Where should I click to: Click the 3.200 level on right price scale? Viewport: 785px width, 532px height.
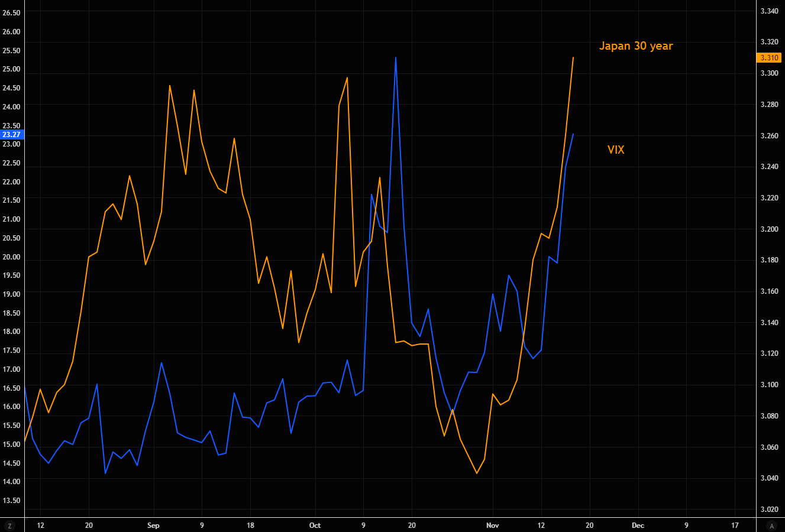point(769,229)
